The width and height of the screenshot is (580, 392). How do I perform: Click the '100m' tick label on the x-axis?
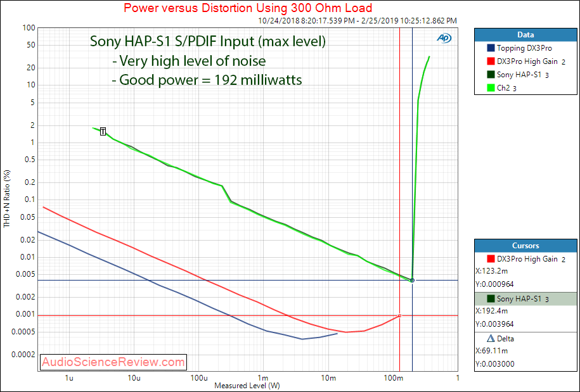pyautogui.click(x=393, y=378)
